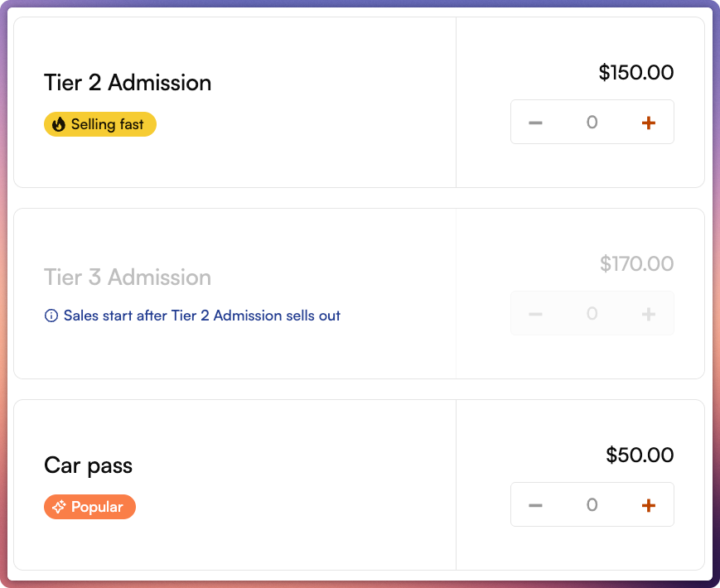Click the Car pass quantity field

(x=592, y=505)
